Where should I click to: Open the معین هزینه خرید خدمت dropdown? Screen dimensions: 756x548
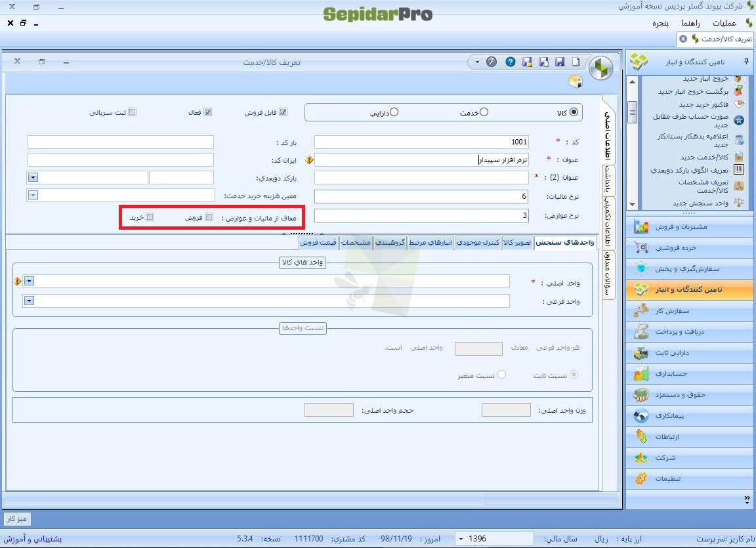tap(33, 195)
